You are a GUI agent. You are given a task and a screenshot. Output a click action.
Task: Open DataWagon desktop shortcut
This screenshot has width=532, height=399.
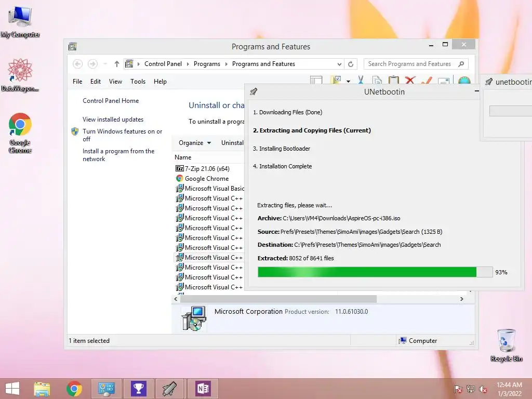coord(20,75)
